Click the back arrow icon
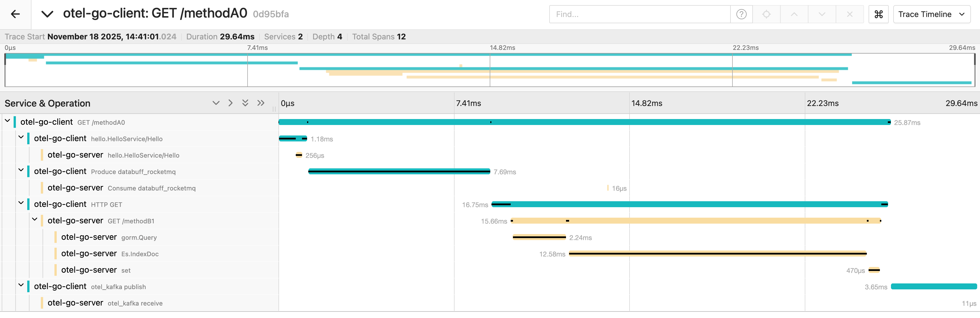The width and height of the screenshot is (980, 318). click(15, 14)
